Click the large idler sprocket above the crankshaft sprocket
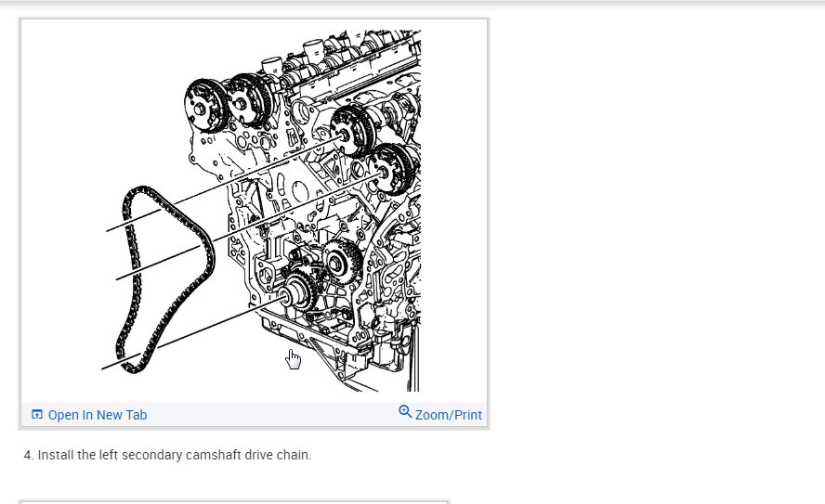This screenshot has width=825, height=504. point(341,261)
